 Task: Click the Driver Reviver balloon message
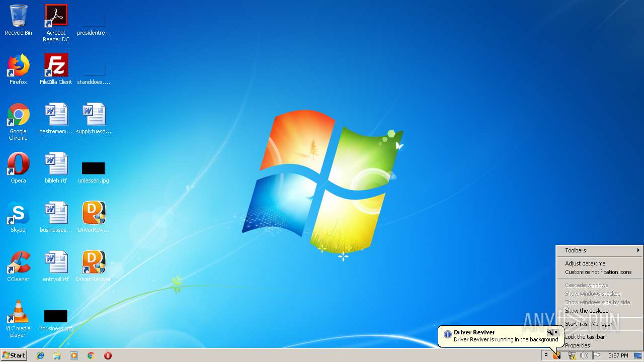click(506, 339)
